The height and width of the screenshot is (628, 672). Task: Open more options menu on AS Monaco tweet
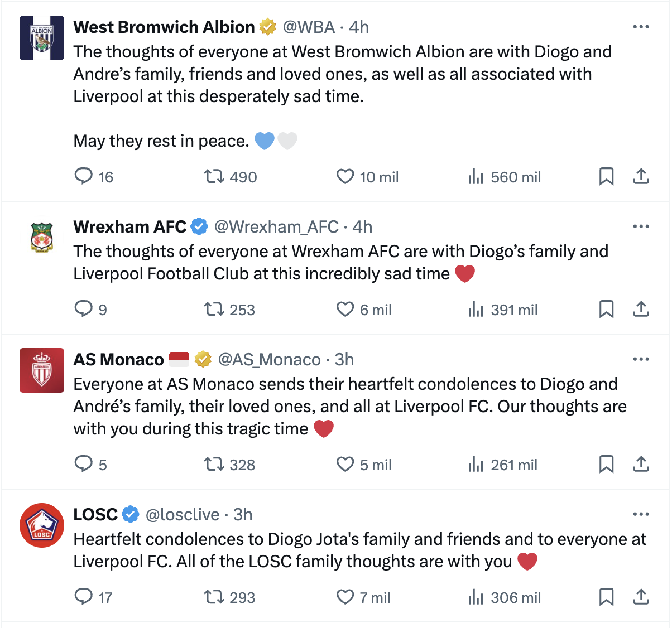tap(641, 359)
